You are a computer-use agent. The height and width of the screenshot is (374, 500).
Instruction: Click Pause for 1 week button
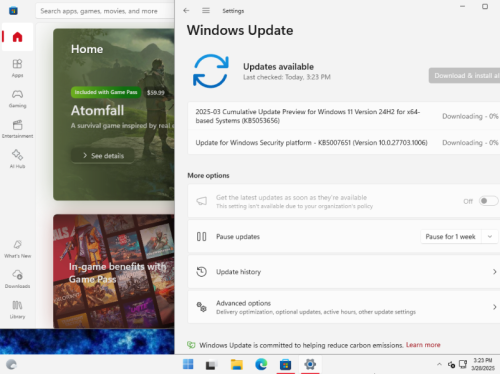click(x=450, y=237)
